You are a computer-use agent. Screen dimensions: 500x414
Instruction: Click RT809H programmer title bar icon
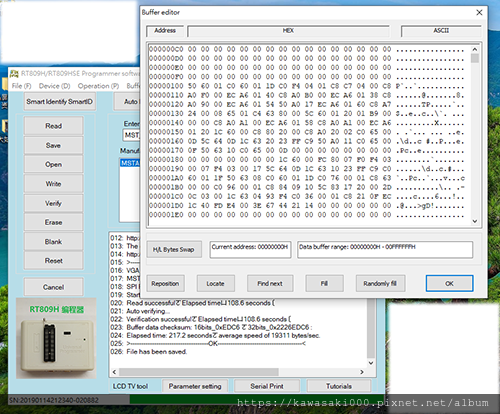[x=14, y=73]
